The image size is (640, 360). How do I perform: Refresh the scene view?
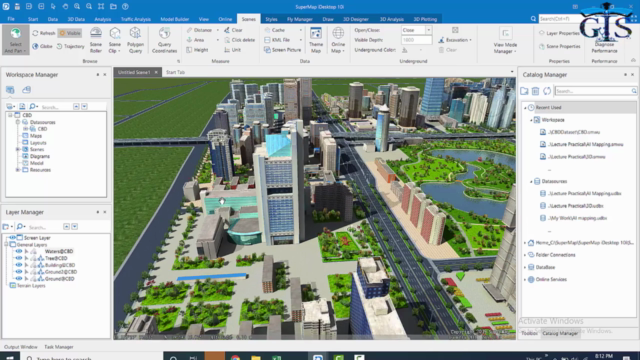[44, 33]
